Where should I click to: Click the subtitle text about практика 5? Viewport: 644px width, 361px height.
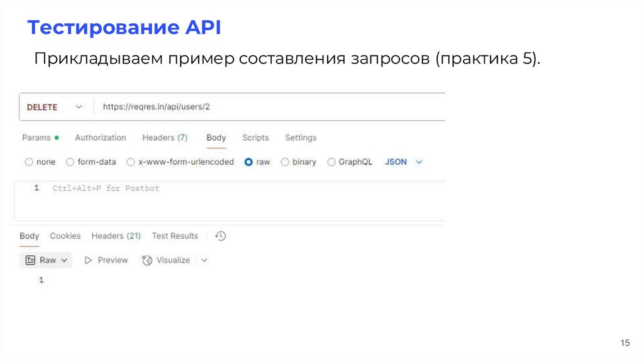pyautogui.click(x=287, y=58)
